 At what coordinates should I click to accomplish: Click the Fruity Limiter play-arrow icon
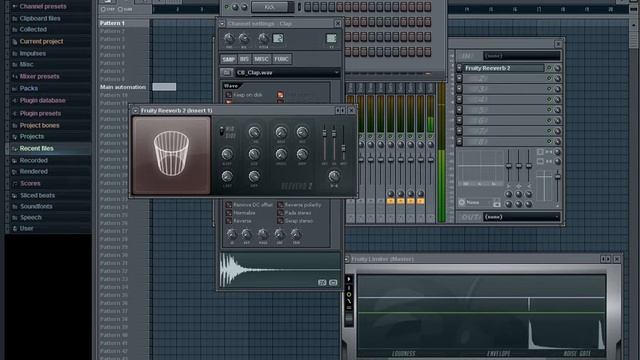[x=349, y=280]
